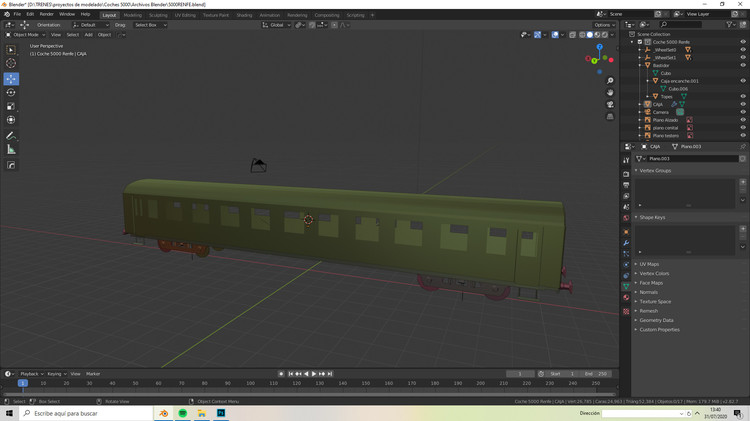Switch to solid viewport shading
Viewport: 750px width, 421px height.
(590, 35)
